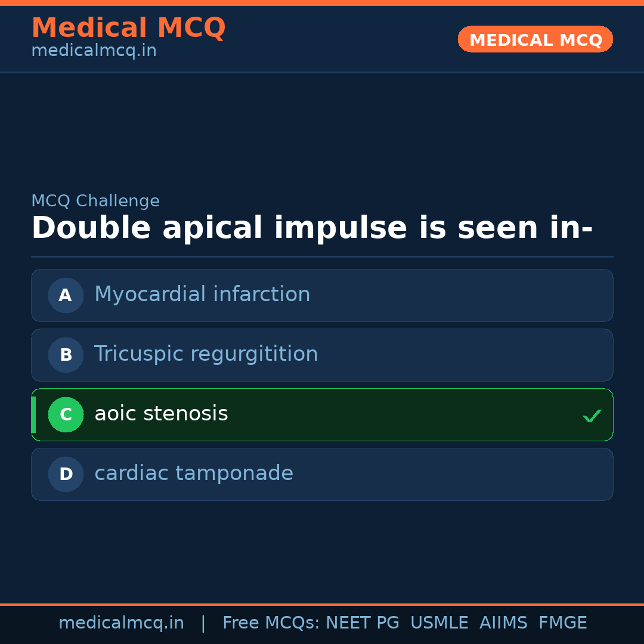Select the Myocardial infarction answer text
The width and height of the screenshot is (644, 644).
pos(202,295)
